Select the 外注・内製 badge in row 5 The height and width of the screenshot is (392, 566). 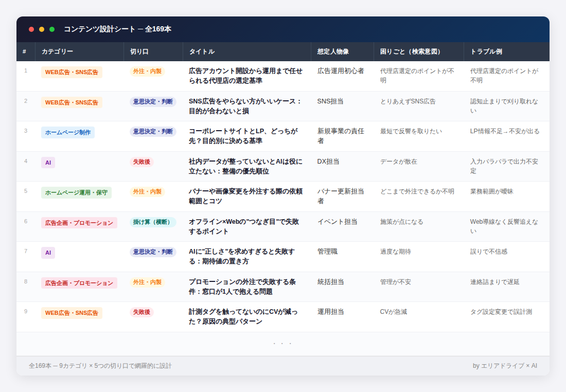click(x=148, y=192)
